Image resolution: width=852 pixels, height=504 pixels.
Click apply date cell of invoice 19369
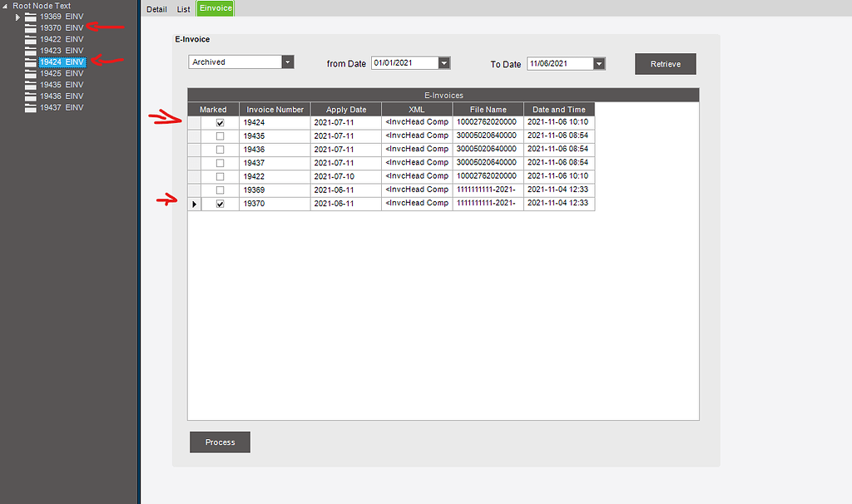pyautogui.click(x=346, y=190)
